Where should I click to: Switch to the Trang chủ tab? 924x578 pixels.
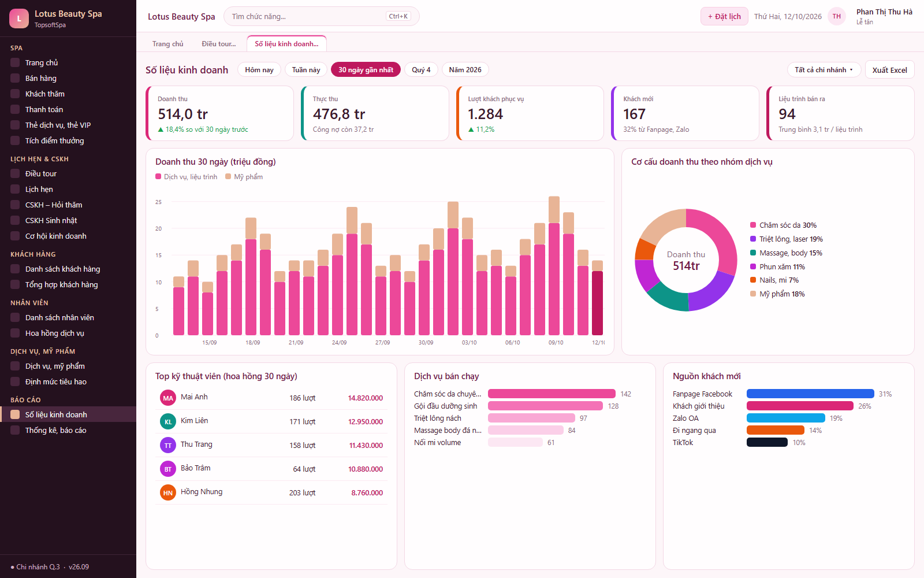click(x=167, y=44)
